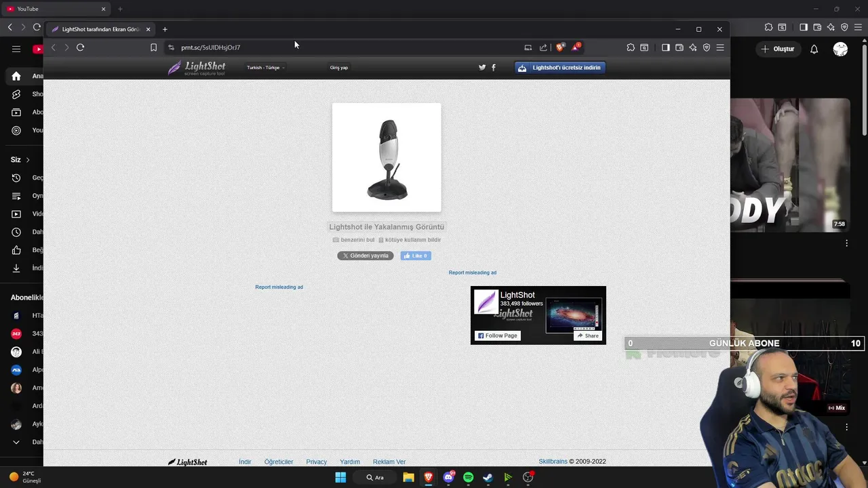Bookmark the prnt.sc page
The width and height of the screenshot is (868, 488).
(x=153, y=47)
